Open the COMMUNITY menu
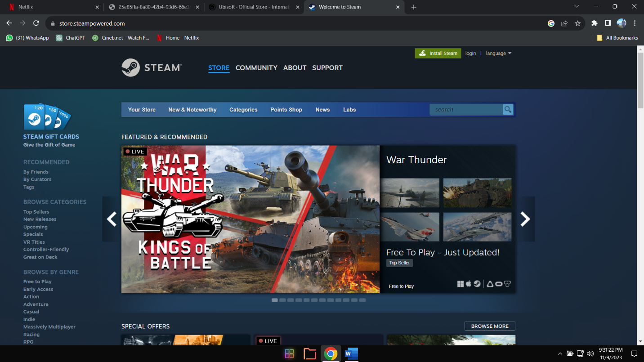644x362 pixels. 256,68
